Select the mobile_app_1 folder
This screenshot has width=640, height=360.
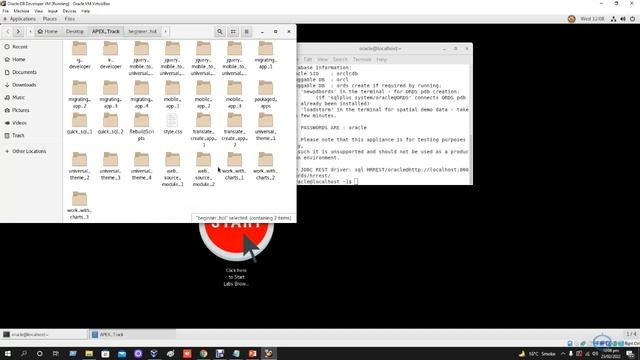[x=172, y=94]
